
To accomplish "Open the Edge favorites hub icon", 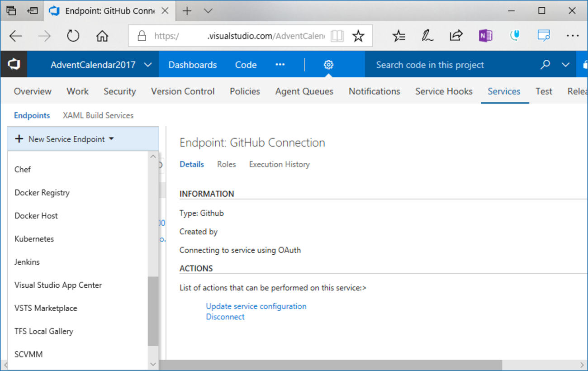I will pyautogui.click(x=398, y=36).
